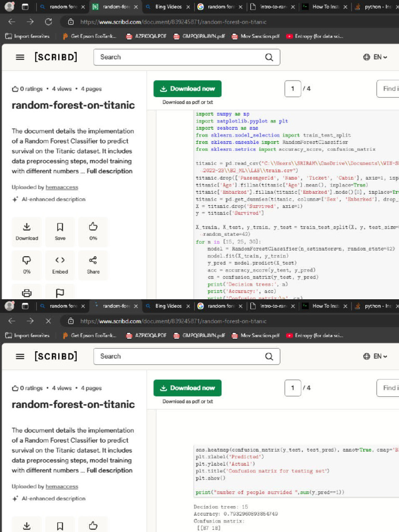Screen dimensions: 399x532
Task: Click the Save bookmark tile in the upper window
Action: click(x=60, y=232)
